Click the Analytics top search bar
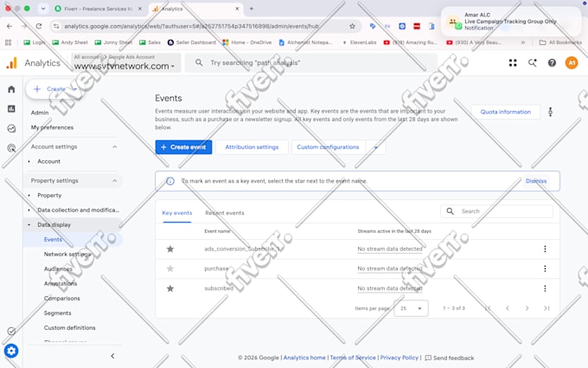The width and height of the screenshot is (588, 368). point(311,62)
